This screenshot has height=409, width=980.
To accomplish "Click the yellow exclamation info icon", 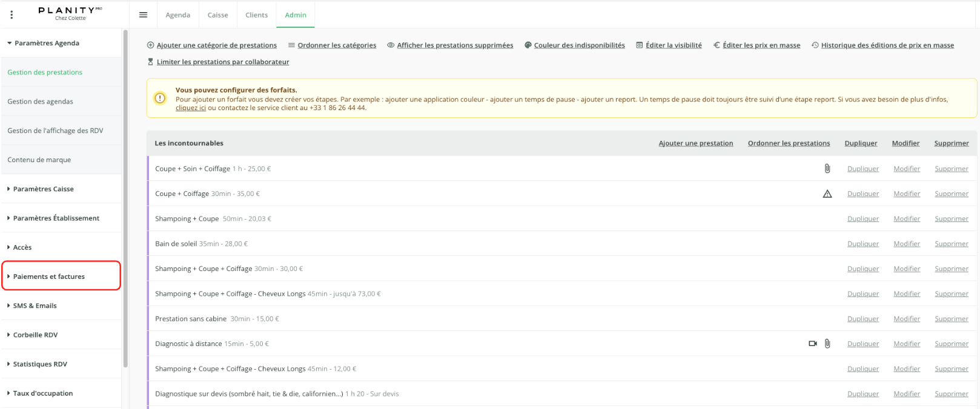I will (160, 98).
